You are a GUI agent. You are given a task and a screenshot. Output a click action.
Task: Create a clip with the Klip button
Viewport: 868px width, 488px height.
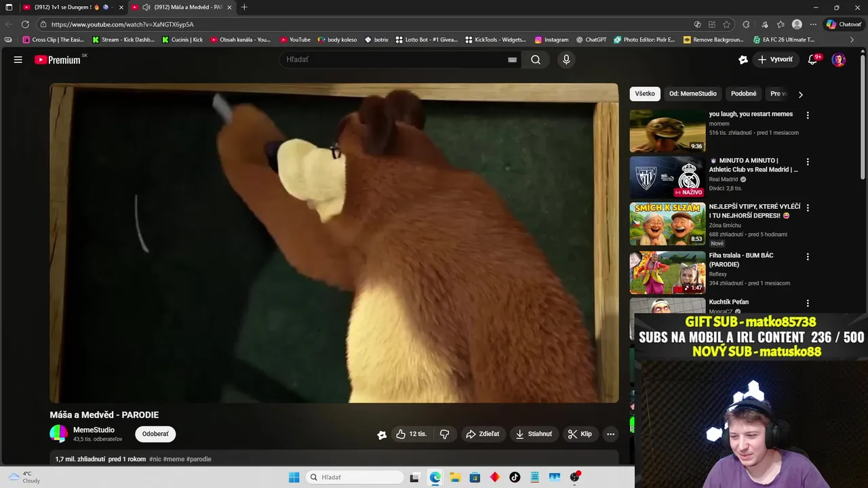tap(580, 434)
